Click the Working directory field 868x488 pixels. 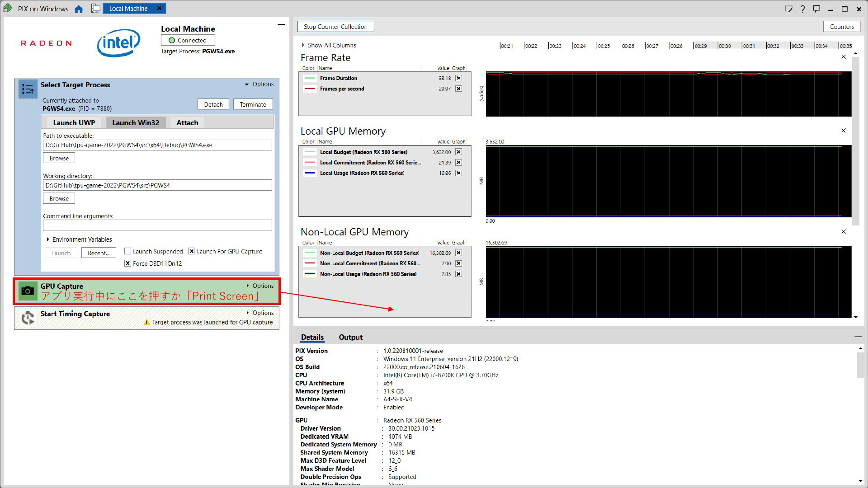pyautogui.click(x=157, y=185)
